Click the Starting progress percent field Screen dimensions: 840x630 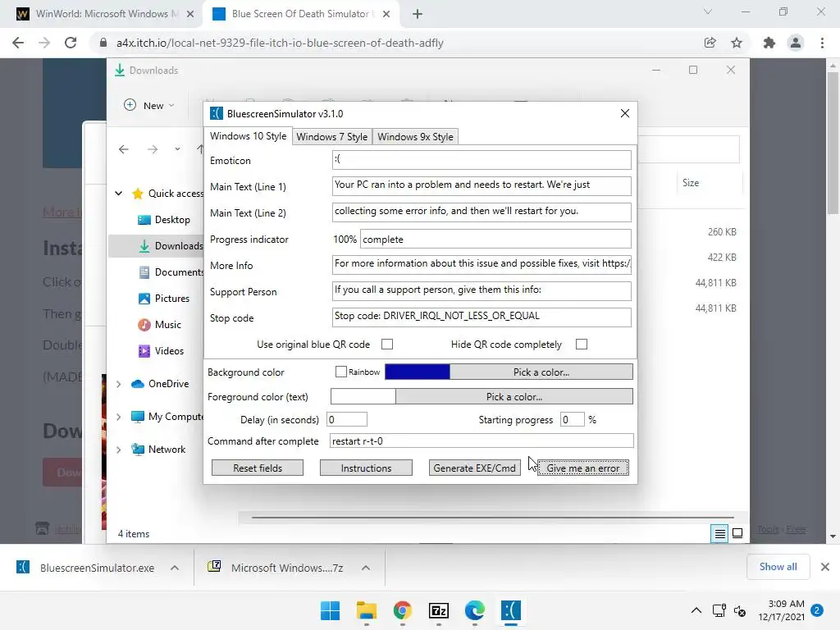coord(572,419)
